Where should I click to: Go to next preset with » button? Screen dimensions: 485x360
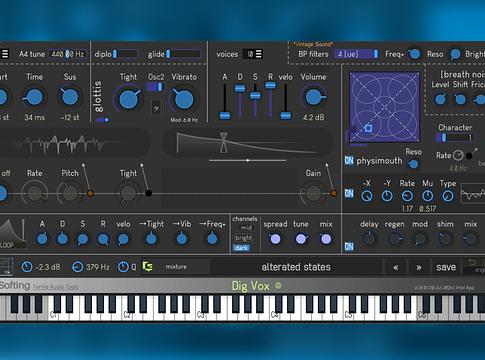tap(419, 267)
